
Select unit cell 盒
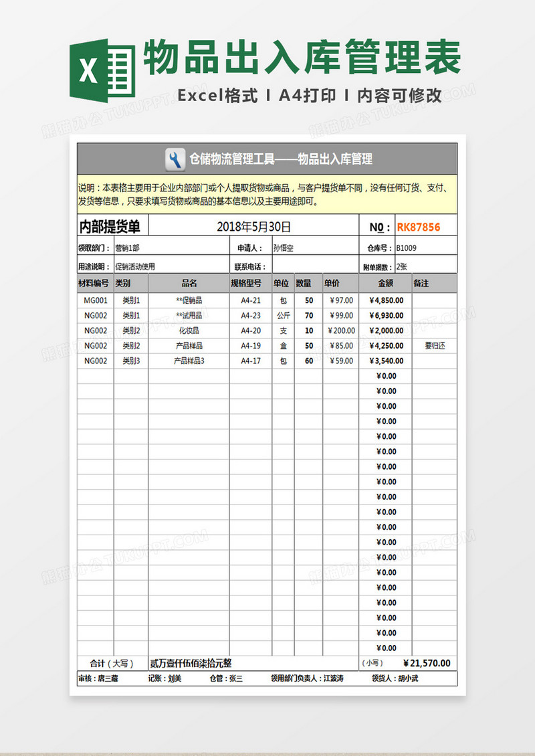[283, 346]
